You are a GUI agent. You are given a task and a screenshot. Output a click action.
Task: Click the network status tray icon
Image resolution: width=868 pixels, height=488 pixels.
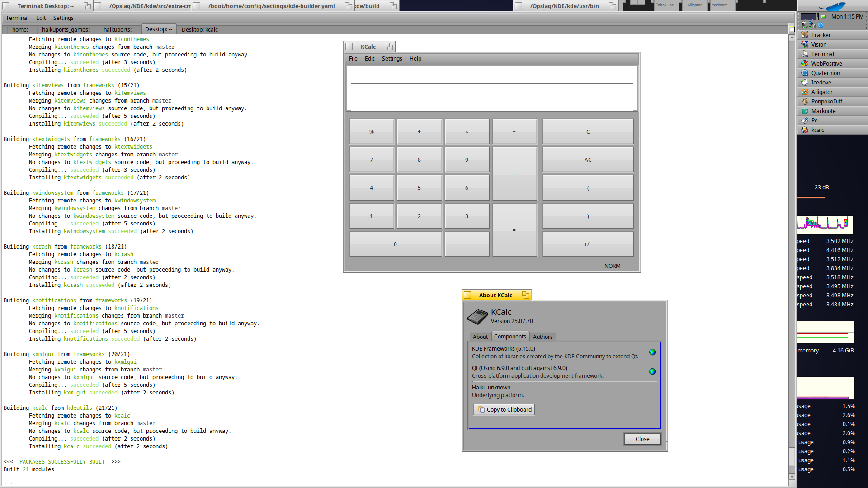812,25
